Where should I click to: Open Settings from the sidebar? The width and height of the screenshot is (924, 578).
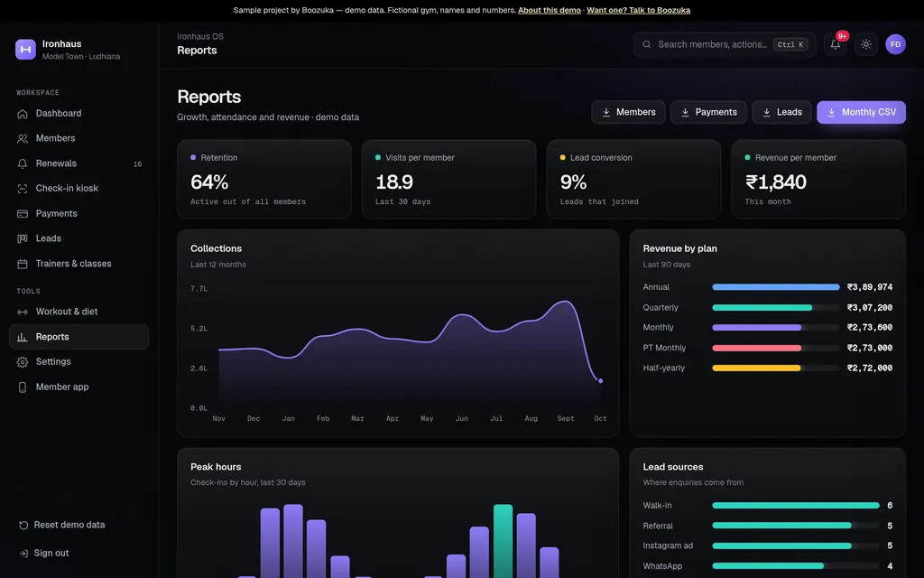79,361
